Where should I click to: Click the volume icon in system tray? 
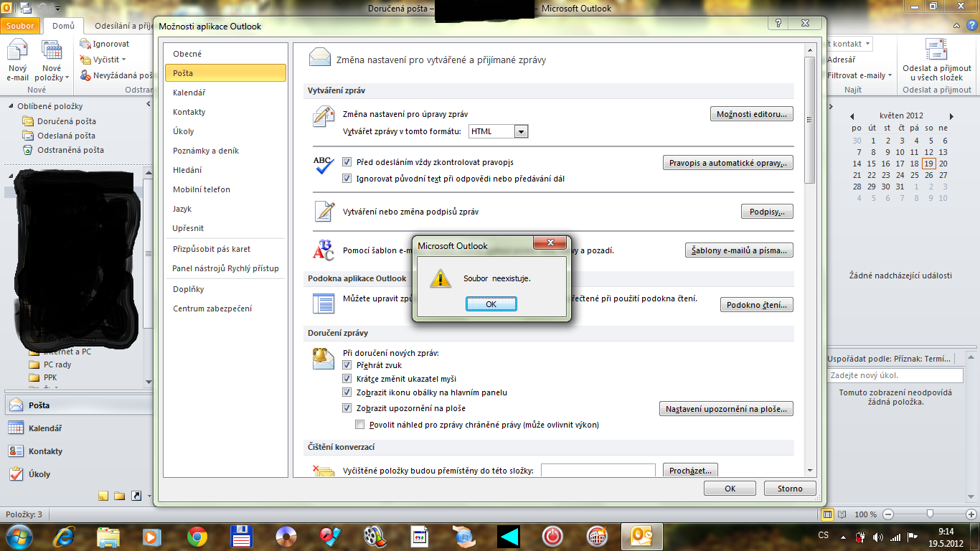[x=879, y=537]
